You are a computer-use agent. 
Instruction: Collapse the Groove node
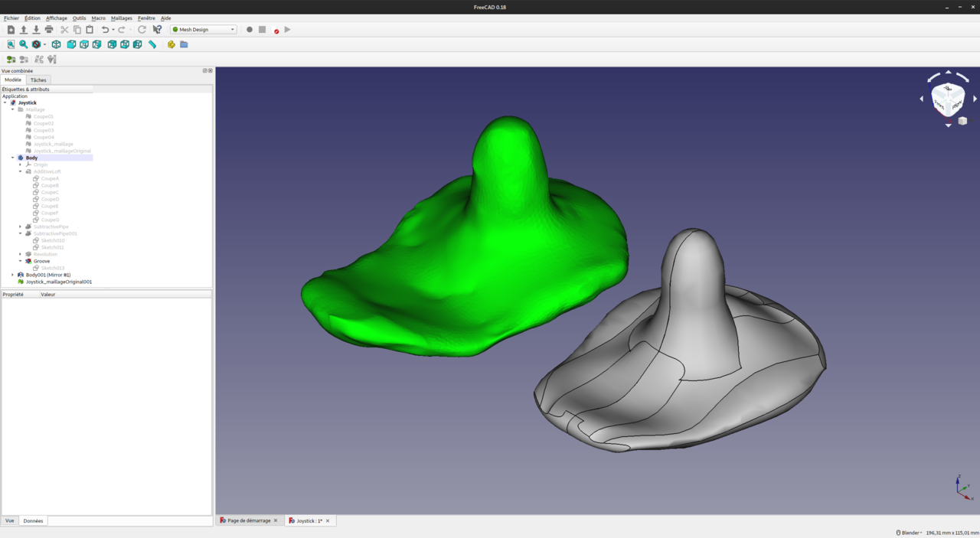pos(21,261)
